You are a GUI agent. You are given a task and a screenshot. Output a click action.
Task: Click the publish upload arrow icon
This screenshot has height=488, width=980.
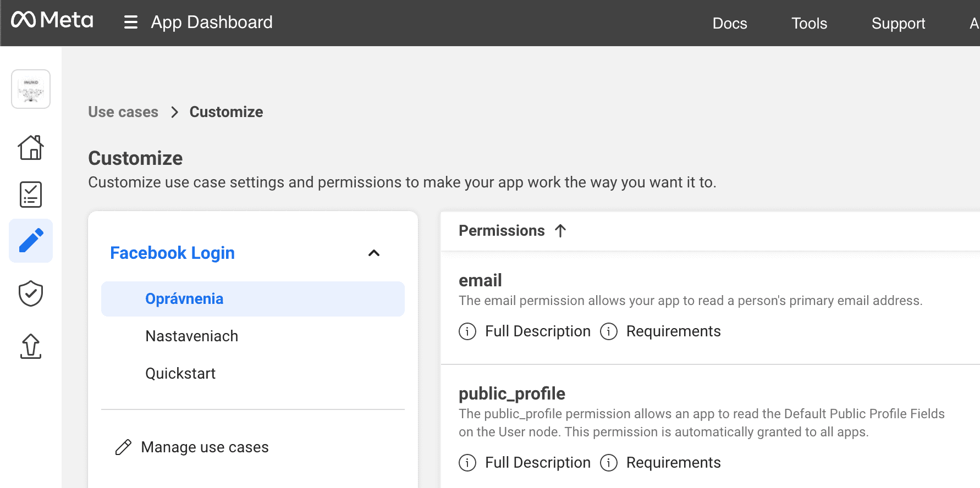pos(31,346)
